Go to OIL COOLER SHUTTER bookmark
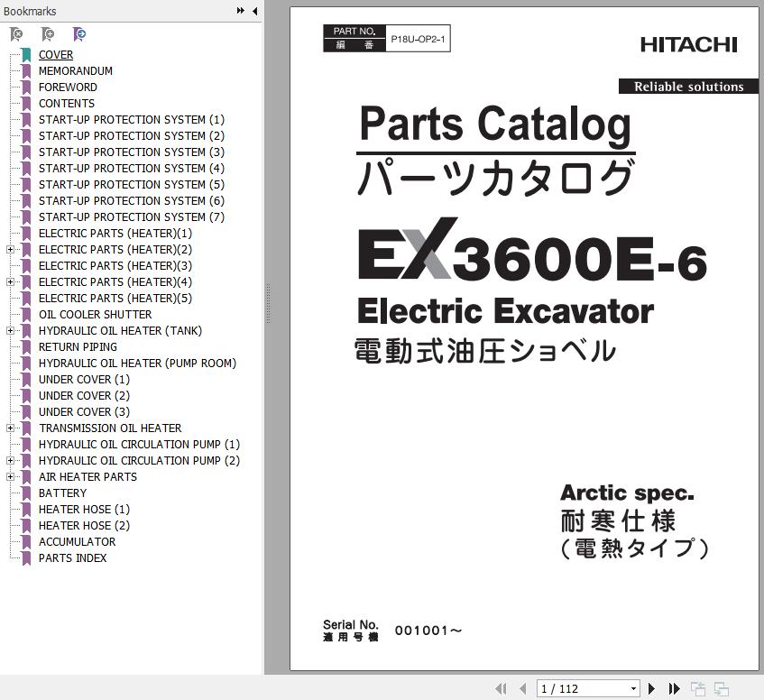Viewport: 764px width, 700px height. [x=95, y=315]
